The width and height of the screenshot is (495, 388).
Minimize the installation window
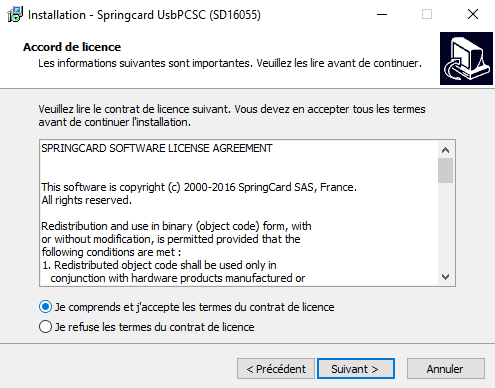coord(382,14)
